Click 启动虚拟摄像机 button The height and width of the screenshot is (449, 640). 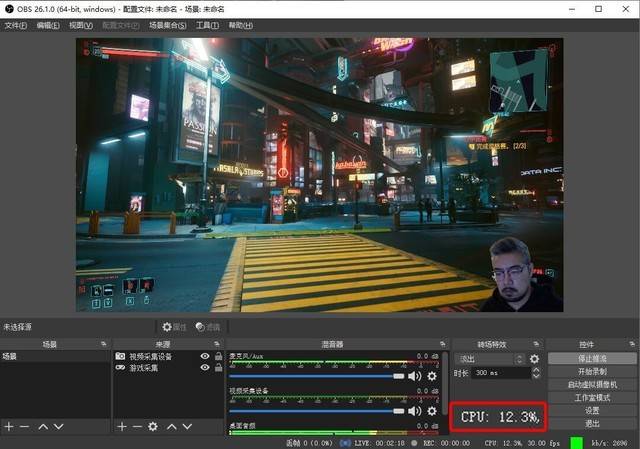592,385
